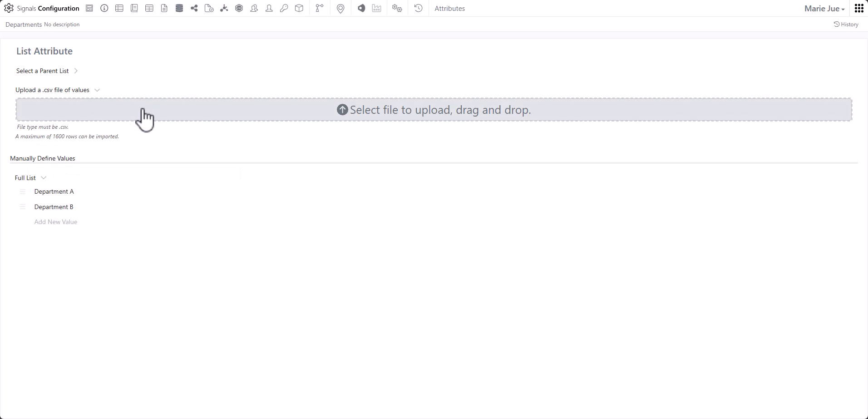
Task: Click the factory icon in the toolbar
Action: coord(376,8)
